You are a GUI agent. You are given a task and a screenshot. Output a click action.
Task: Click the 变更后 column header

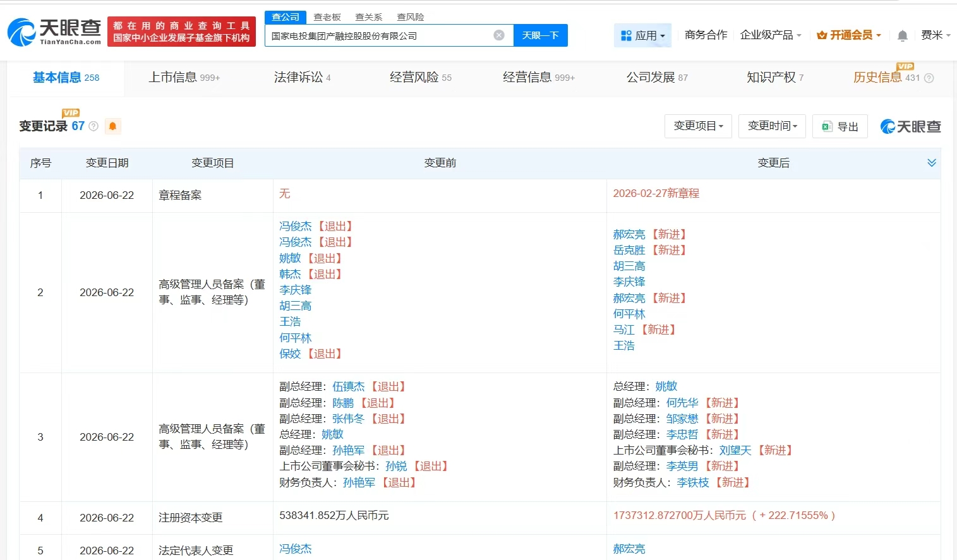pos(773,163)
